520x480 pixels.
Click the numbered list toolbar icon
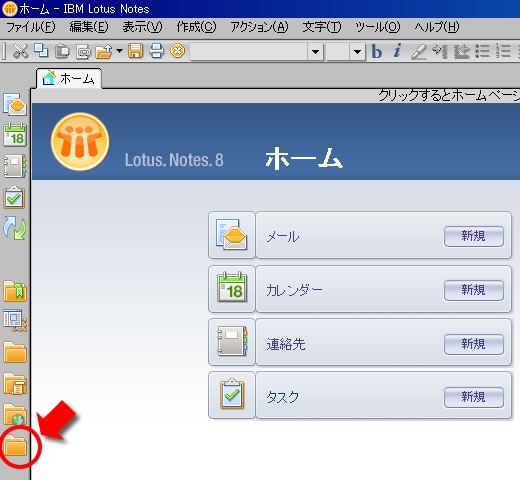(503, 51)
